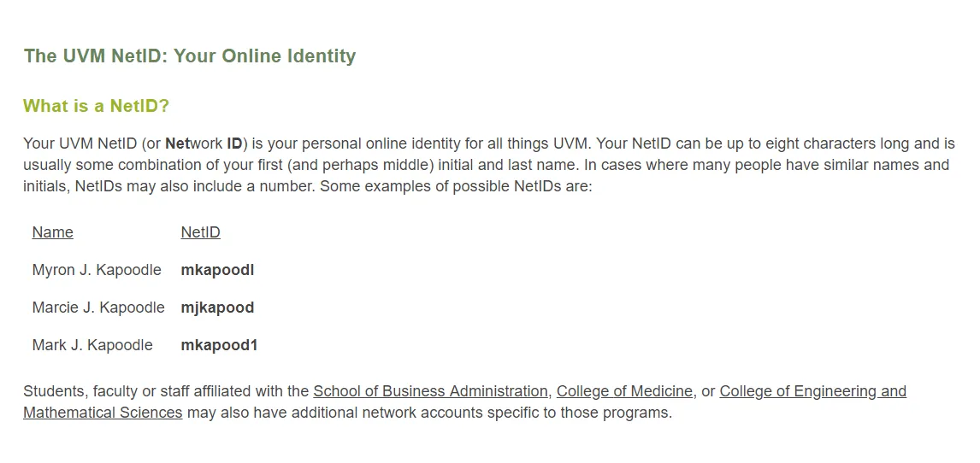Select the name Mark J. Kapoodle
Screen dimensions: 980x463
[x=92, y=345]
